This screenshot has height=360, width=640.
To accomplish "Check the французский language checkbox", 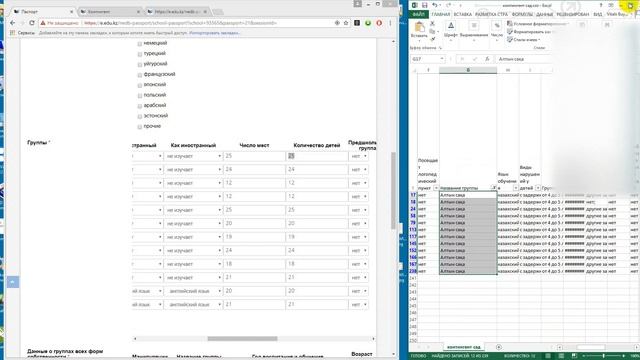I will pyautogui.click(x=140, y=75).
